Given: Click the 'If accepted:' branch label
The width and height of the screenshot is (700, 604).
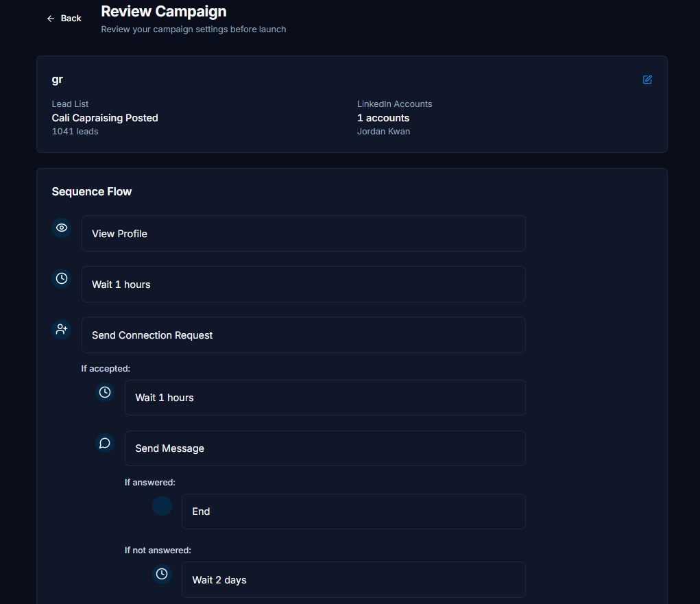Looking at the screenshot, I should [x=106, y=369].
